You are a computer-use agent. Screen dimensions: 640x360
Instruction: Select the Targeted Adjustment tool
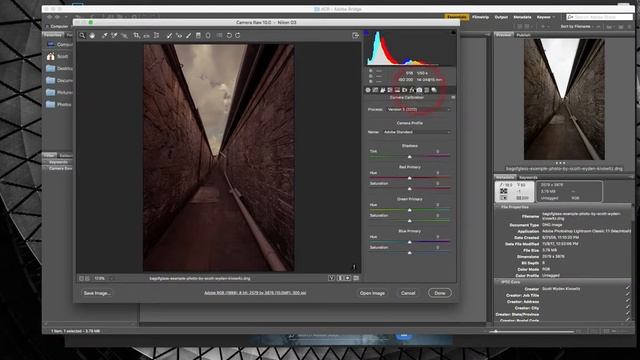click(x=124, y=36)
